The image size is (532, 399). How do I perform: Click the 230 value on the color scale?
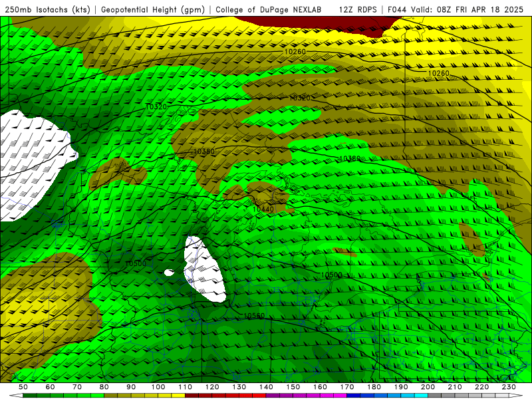(509, 387)
